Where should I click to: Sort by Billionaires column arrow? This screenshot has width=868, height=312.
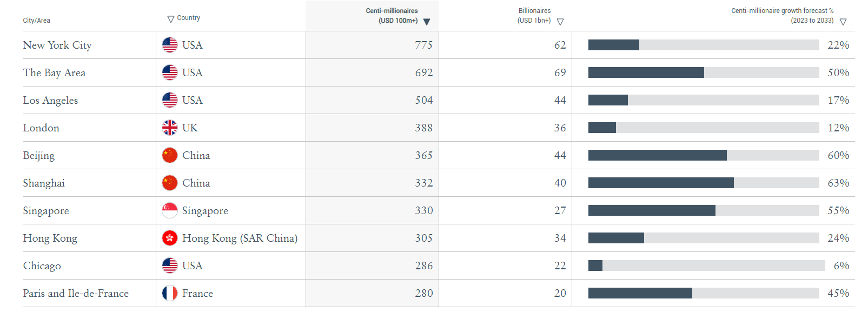560,22
